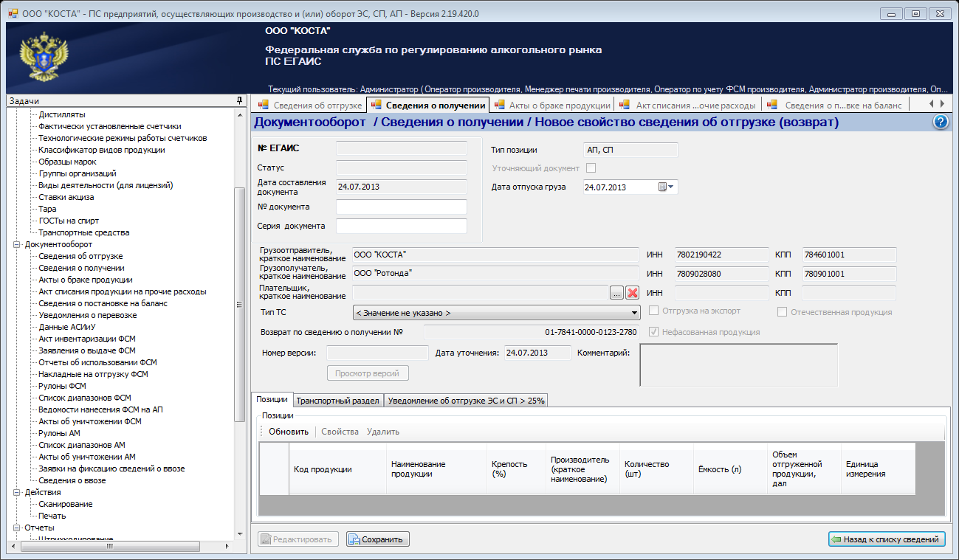This screenshot has height=560, width=959.
Task: Open Сведения о ввозе tree item
Action: pyautogui.click(x=72, y=480)
